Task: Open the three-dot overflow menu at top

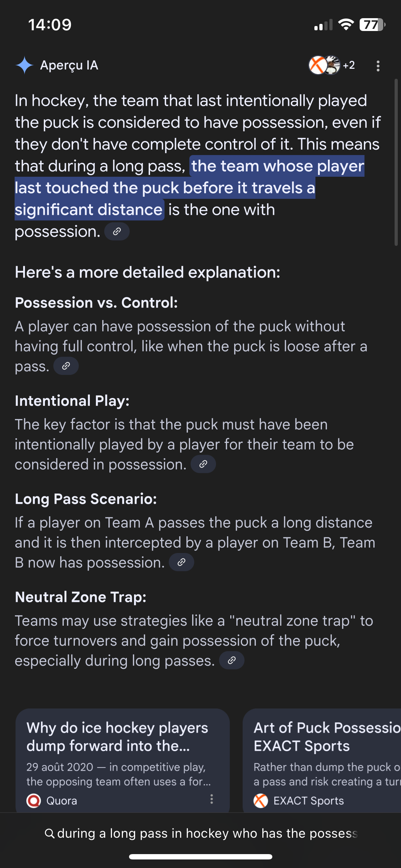Action: pyautogui.click(x=378, y=66)
